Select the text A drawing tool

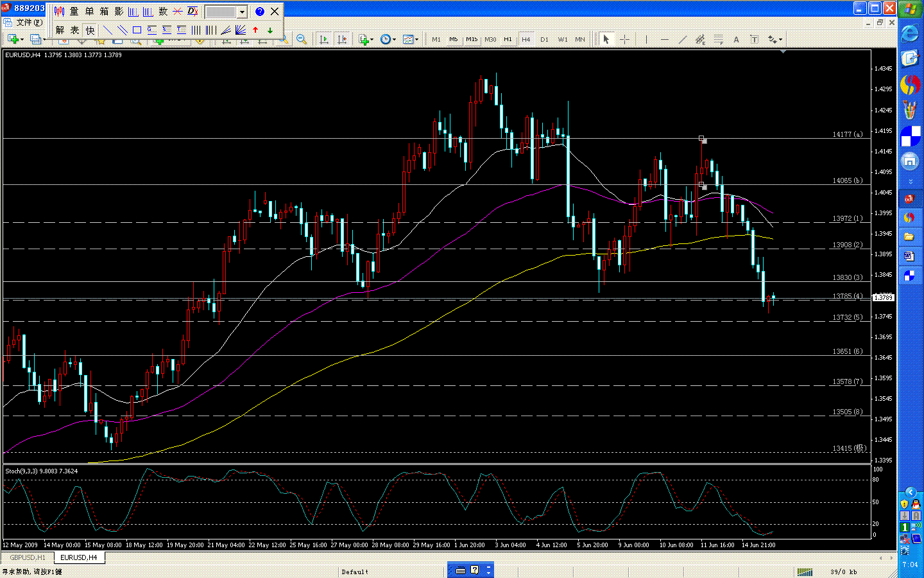[x=736, y=39]
